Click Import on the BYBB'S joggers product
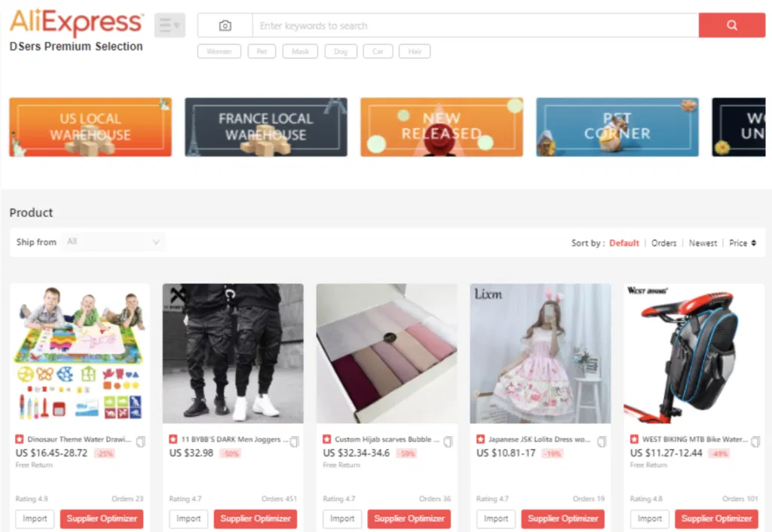772x532 pixels. pyautogui.click(x=188, y=518)
